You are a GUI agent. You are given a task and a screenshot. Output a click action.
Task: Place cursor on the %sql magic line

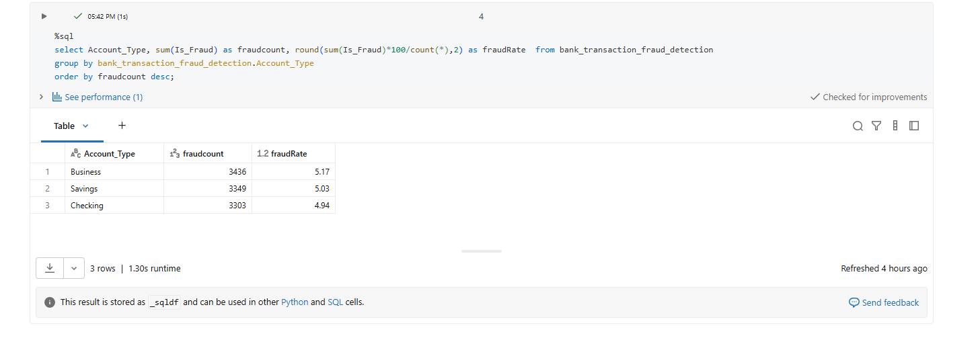coord(64,36)
